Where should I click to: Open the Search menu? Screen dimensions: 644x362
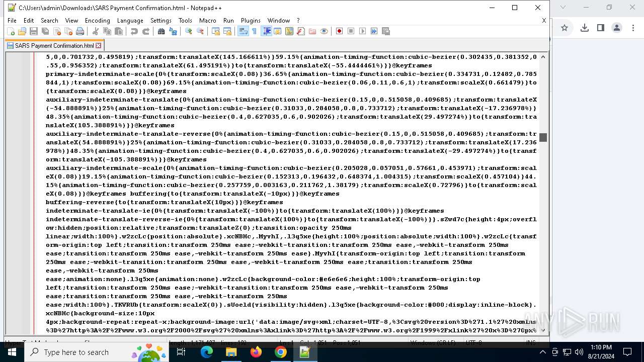point(49,21)
